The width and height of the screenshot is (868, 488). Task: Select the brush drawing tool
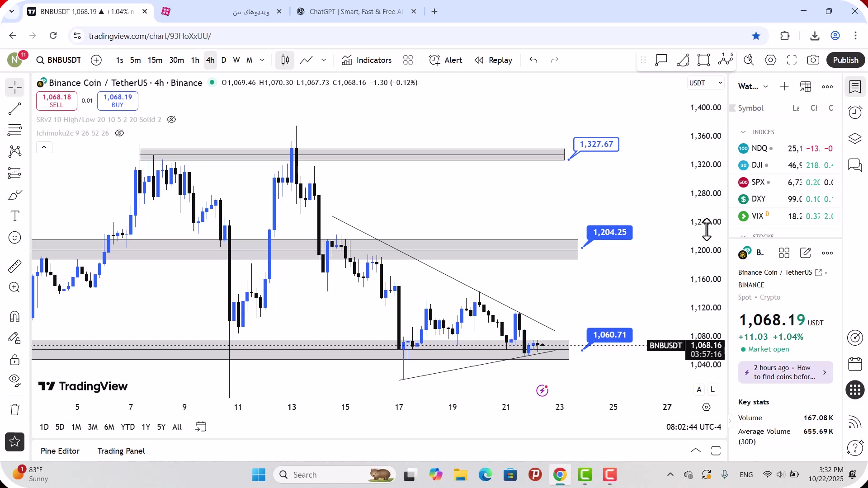[x=15, y=195]
